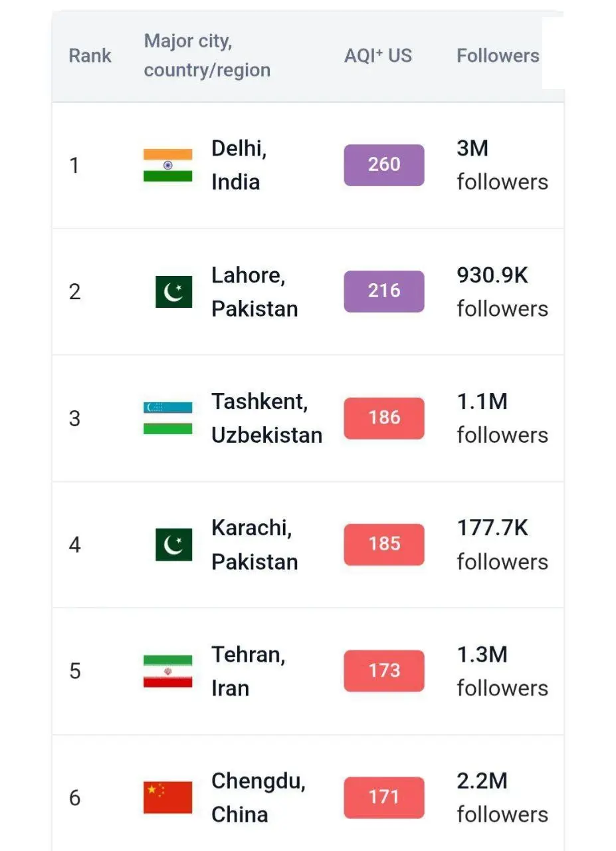The image size is (616, 851).
Task: Select the 930.9K followers text for Lahore
Action: point(502,291)
